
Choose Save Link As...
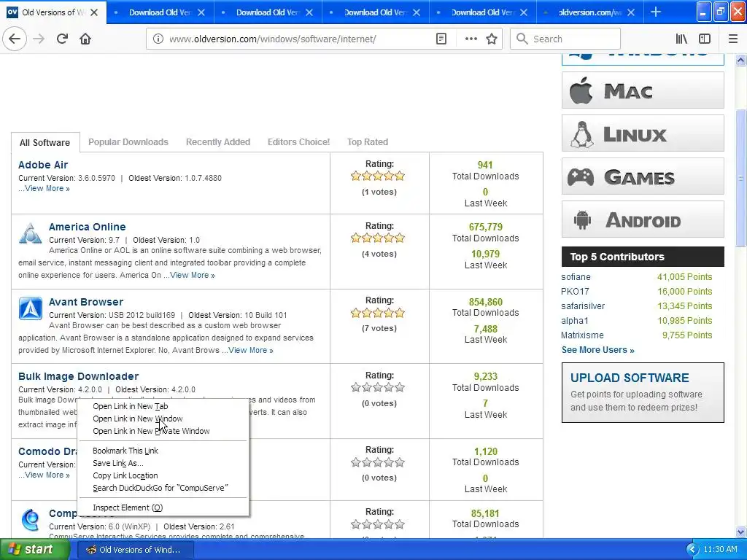tap(163, 463)
